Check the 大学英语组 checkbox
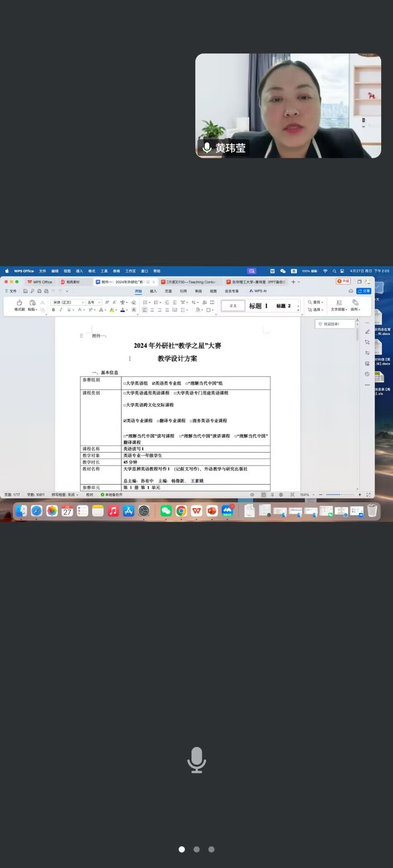Viewport: 393px width, 868px height. pos(125,383)
